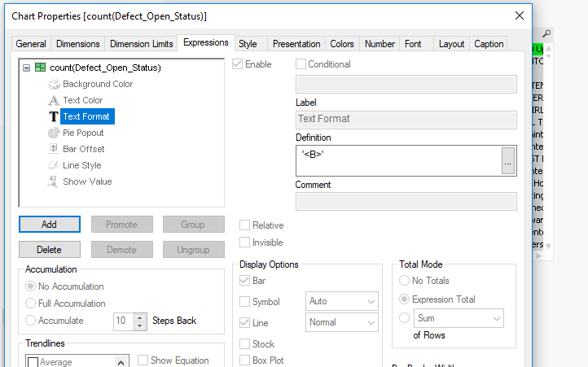Click the Bar Offset icon

[53, 149]
